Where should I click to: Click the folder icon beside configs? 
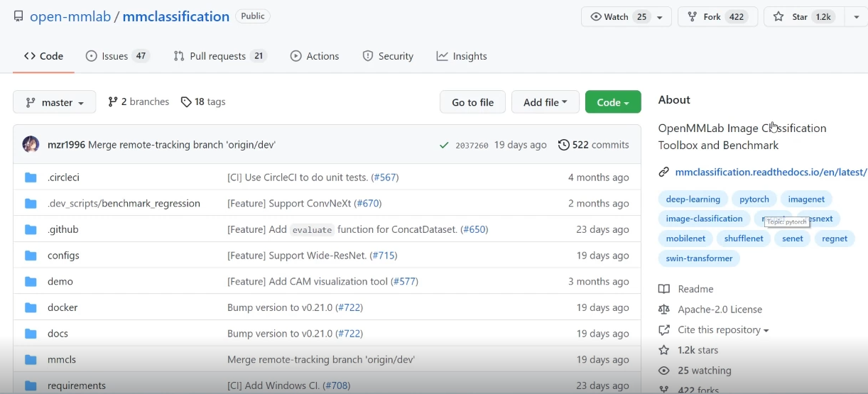click(x=31, y=256)
